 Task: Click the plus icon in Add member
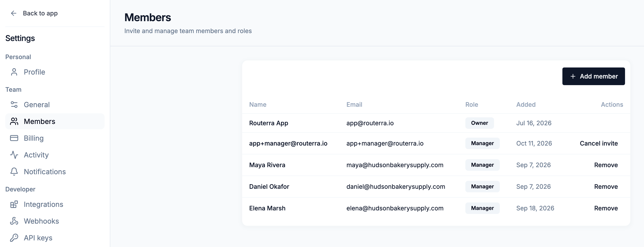click(x=573, y=76)
